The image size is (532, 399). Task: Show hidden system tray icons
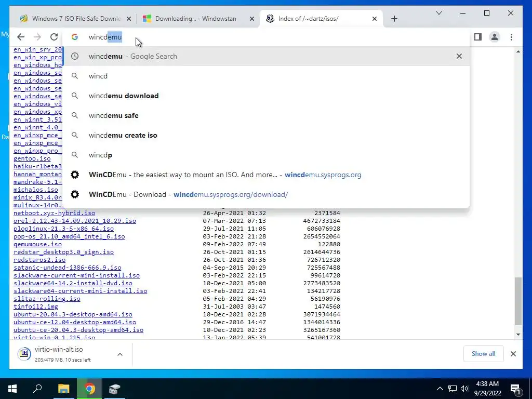440,389
